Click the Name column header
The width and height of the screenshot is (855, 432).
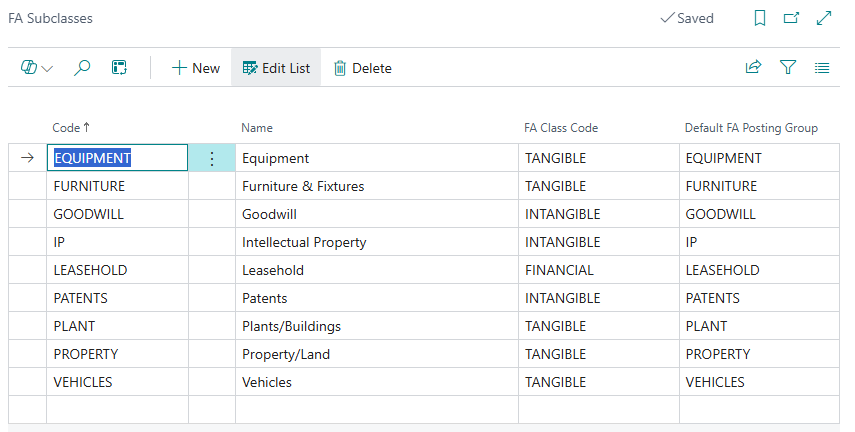257,128
